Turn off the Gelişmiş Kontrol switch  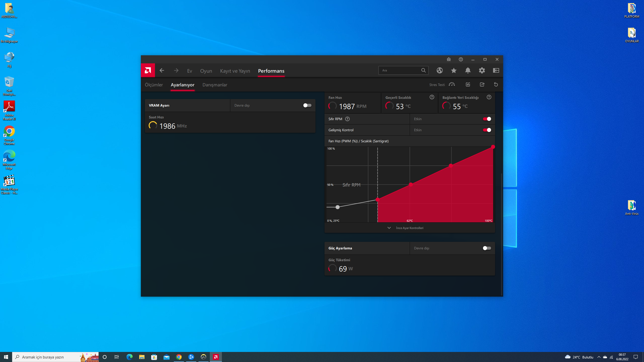click(487, 130)
